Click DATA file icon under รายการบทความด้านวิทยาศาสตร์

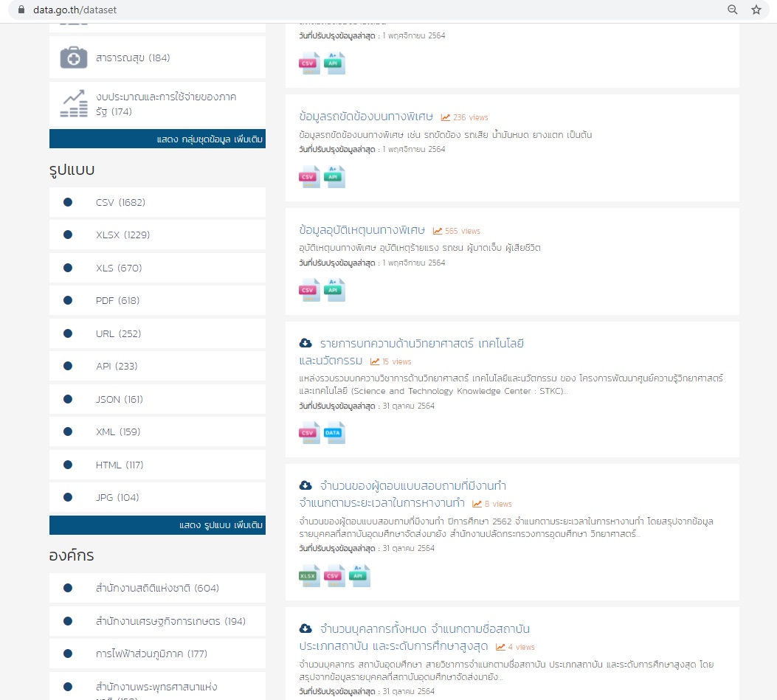pos(334,433)
